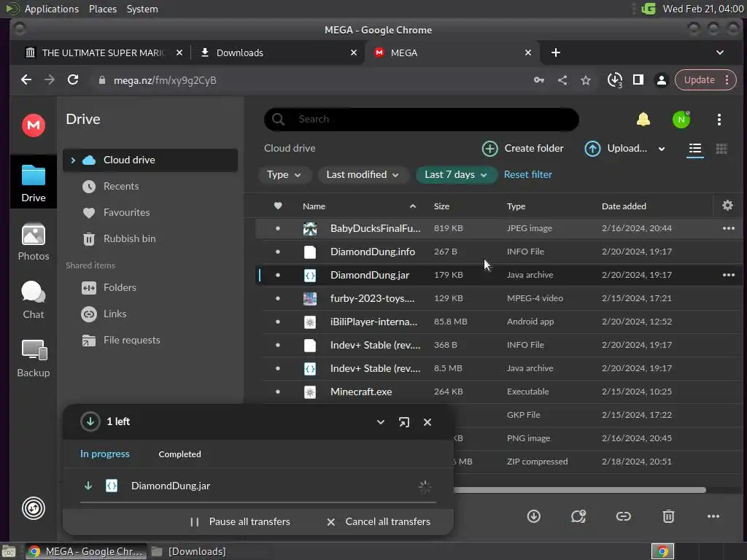Click the horizontal scrollbar of file list

pos(578,490)
